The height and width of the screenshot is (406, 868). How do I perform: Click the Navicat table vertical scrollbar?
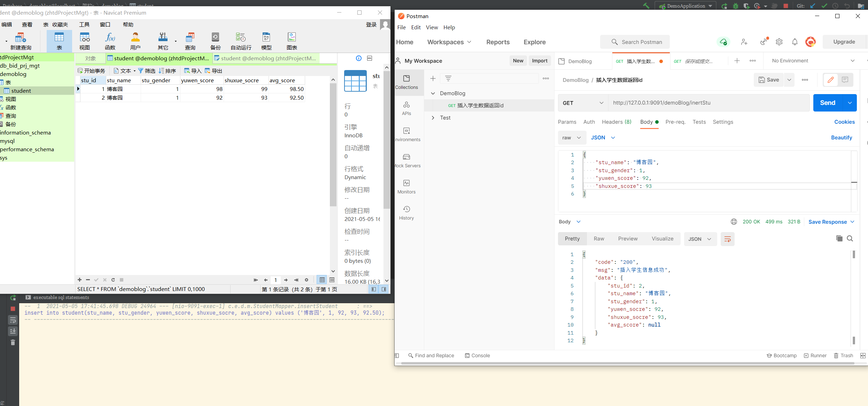333,145
